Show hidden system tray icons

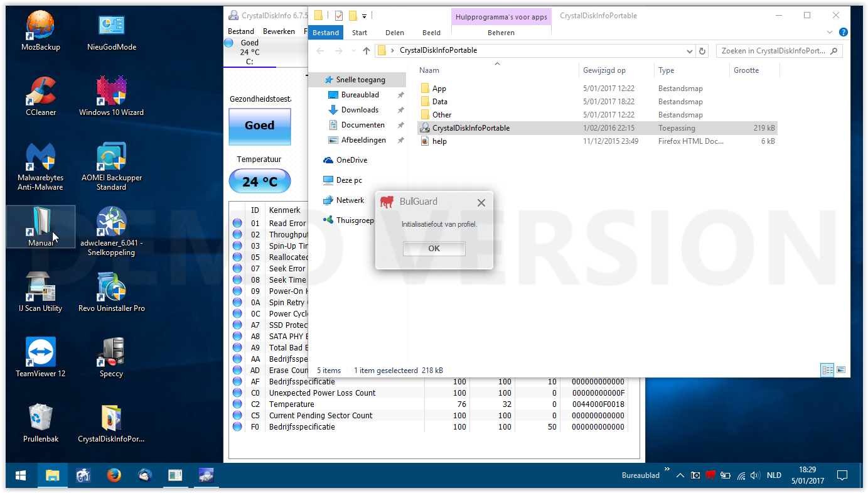coord(680,475)
